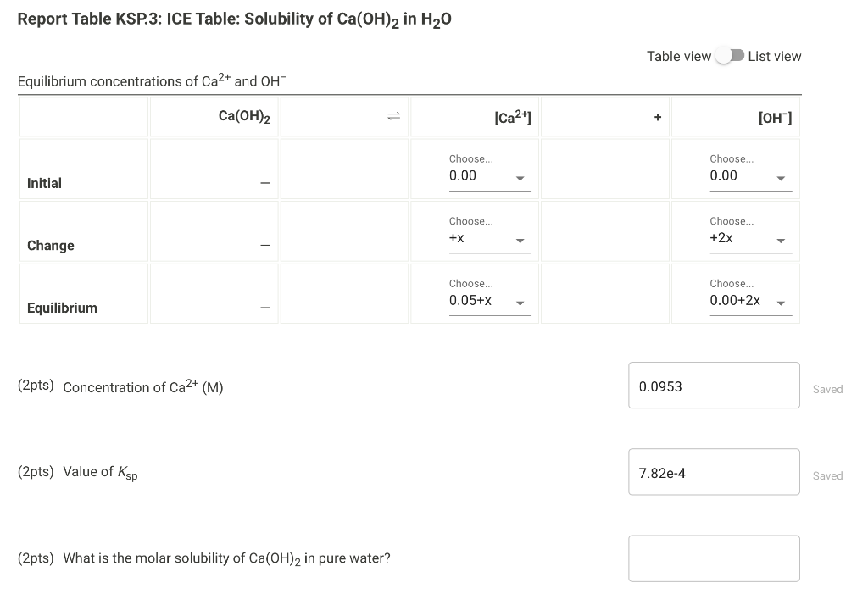The width and height of the screenshot is (868, 594).
Task: Click the List view label
Action: [772, 56]
